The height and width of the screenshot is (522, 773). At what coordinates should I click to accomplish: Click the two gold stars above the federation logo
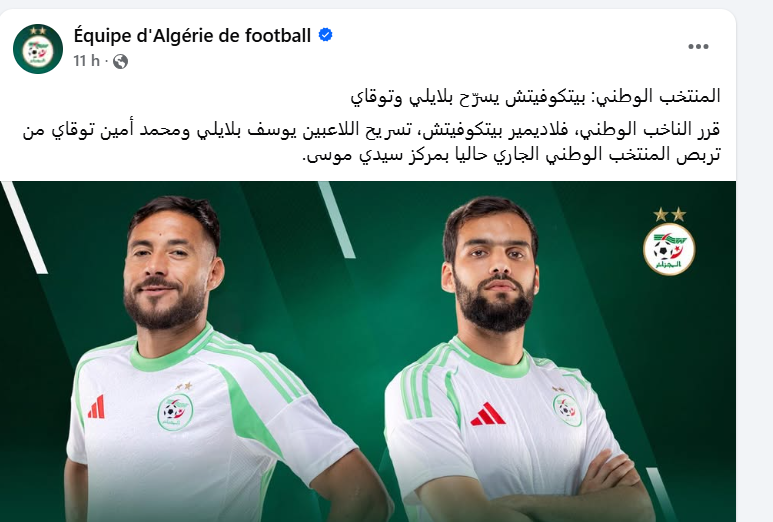(x=669, y=214)
